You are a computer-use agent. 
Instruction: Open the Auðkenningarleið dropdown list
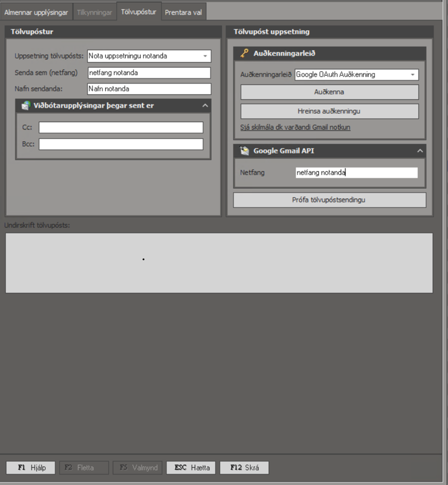coord(412,75)
